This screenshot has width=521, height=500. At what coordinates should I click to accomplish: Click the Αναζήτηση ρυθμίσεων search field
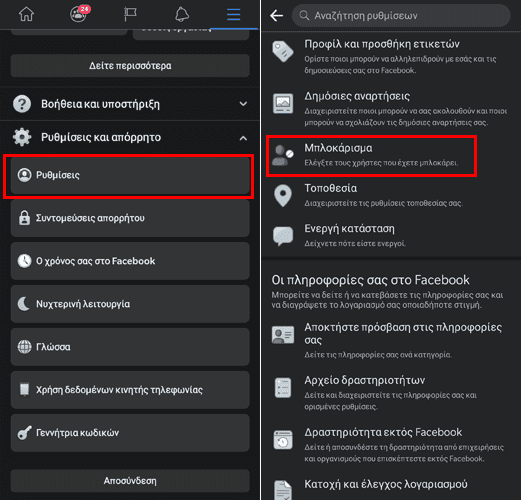[401, 15]
